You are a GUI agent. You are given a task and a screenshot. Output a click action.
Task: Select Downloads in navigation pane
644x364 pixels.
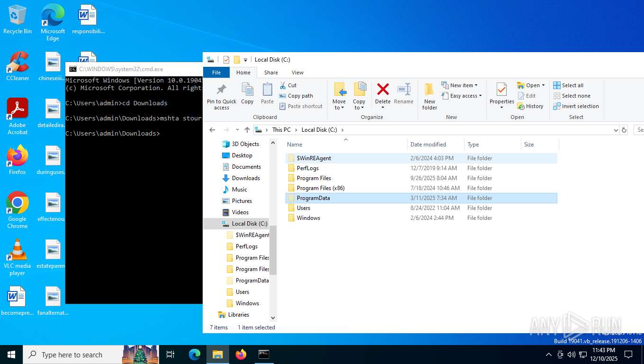pyautogui.click(x=246, y=178)
